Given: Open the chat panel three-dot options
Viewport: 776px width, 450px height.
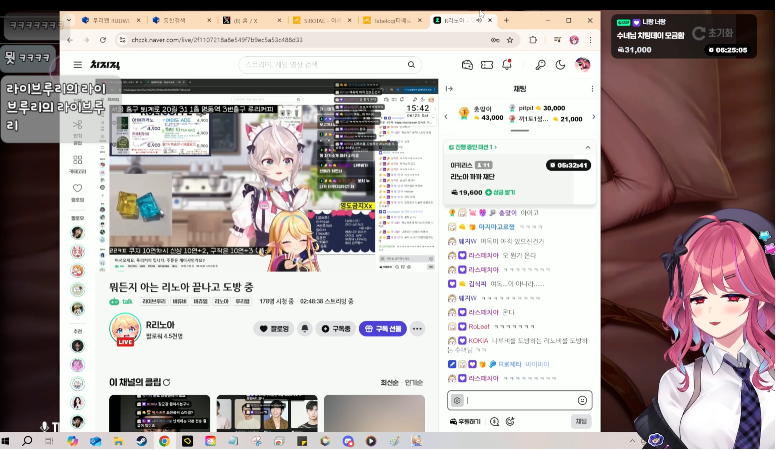Looking at the screenshot, I should coord(592,89).
